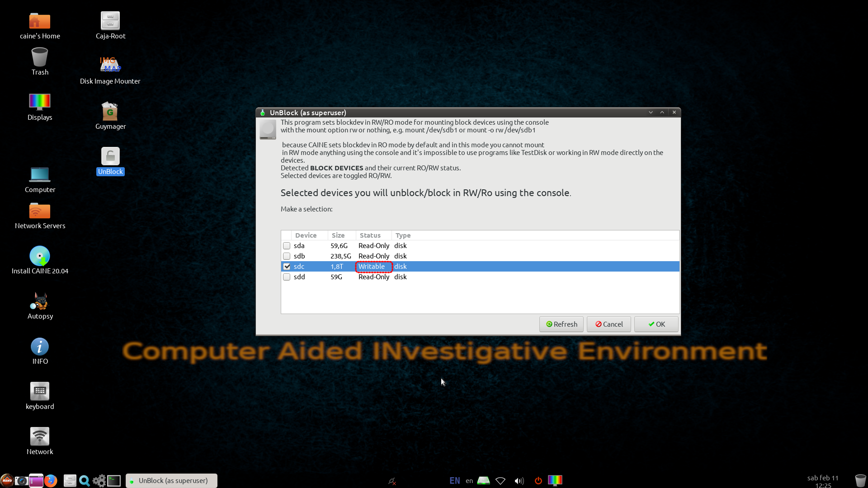
Task: Open the CAINE Menu in the taskbar
Action: coord(7,481)
